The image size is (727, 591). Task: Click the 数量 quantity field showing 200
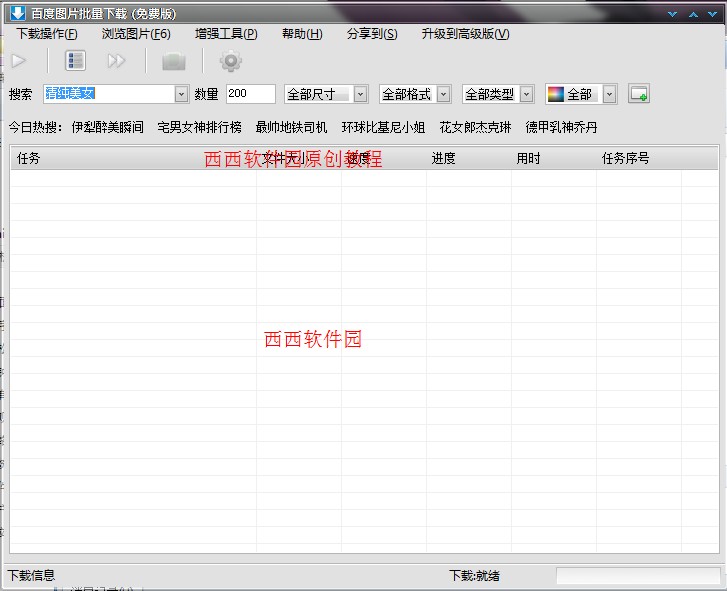click(x=251, y=94)
